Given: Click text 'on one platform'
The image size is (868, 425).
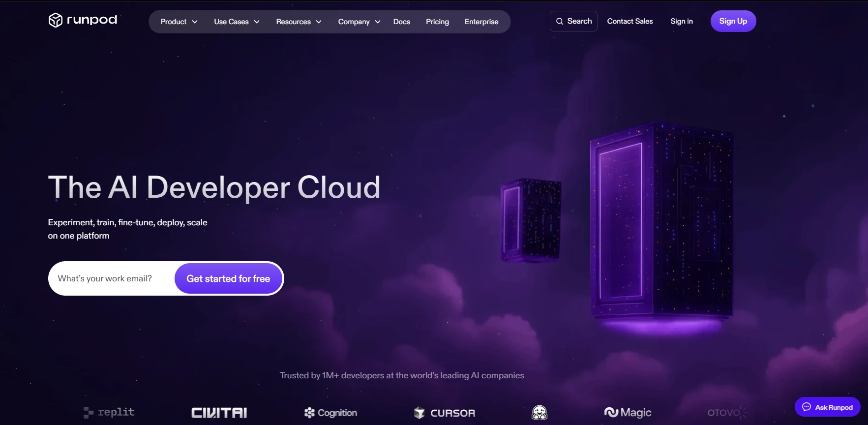Looking at the screenshot, I should (x=79, y=236).
